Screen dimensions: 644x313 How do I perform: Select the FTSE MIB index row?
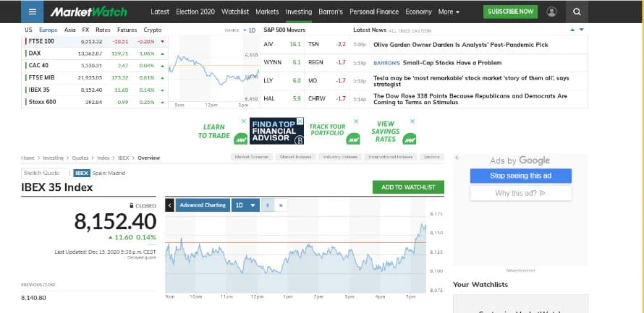pos(95,78)
